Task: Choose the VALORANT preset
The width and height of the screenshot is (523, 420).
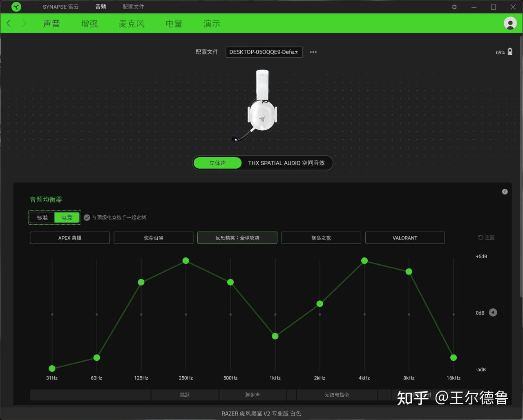Action: [405, 238]
